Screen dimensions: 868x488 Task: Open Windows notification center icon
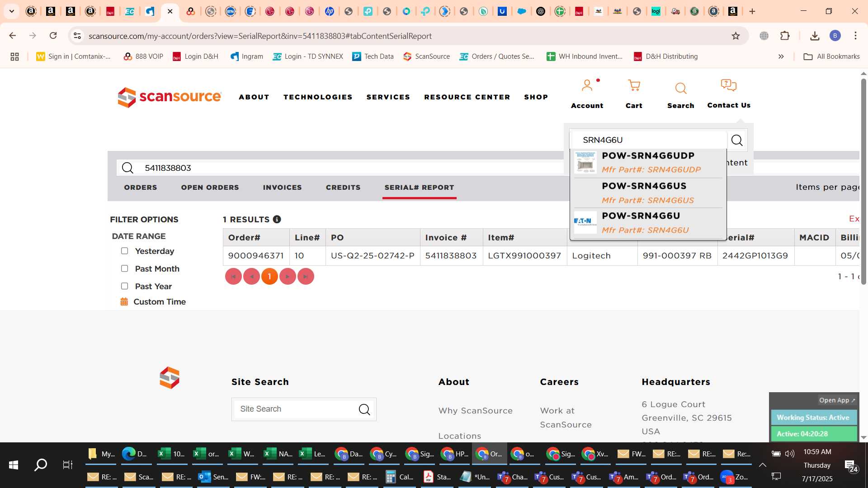click(x=850, y=465)
